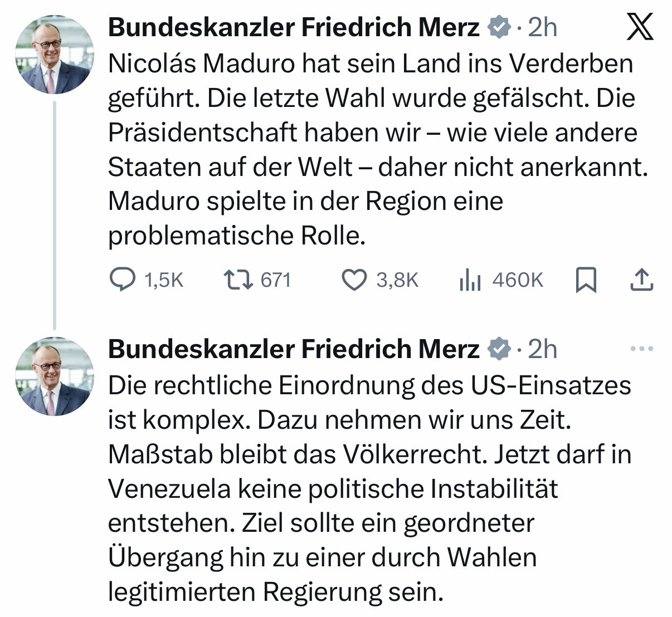
Task: Bookmark the first tweet
Action: tap(586, 280)
